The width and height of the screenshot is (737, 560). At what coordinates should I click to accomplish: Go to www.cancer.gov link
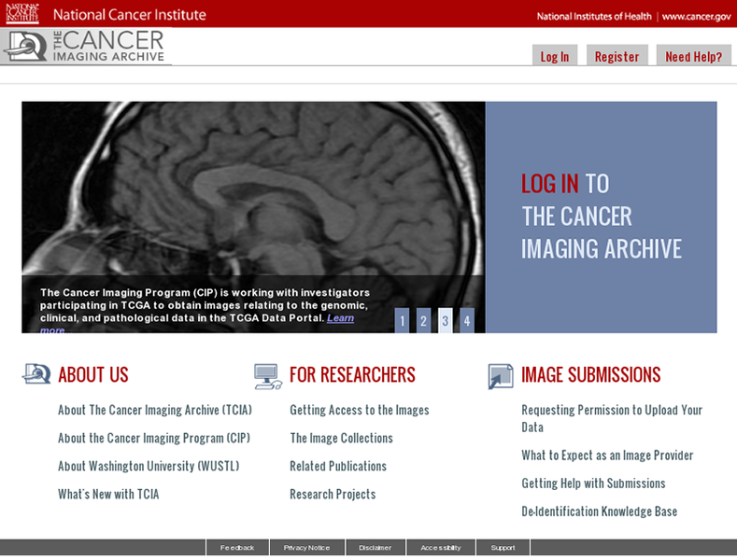pyautogui.click(x=697, y=17)
